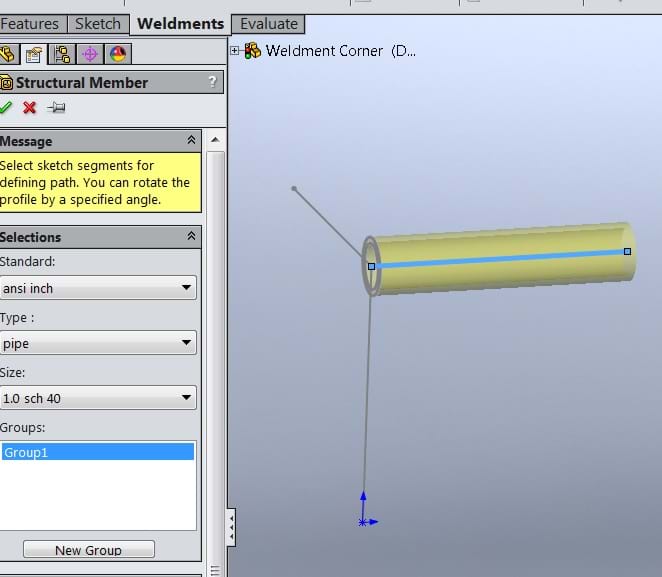662x577 pixels.
Task: Open the DisplayManager color ball tab
Action: (117, 54)
